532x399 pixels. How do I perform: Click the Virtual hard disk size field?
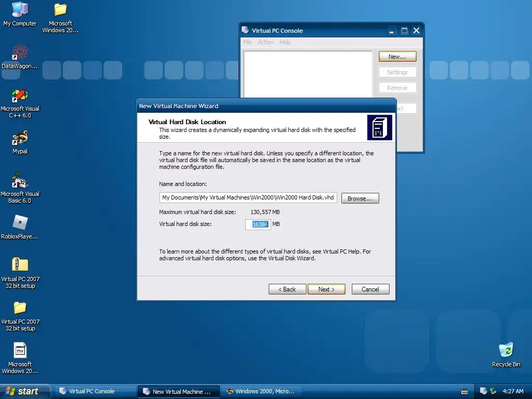258,224
